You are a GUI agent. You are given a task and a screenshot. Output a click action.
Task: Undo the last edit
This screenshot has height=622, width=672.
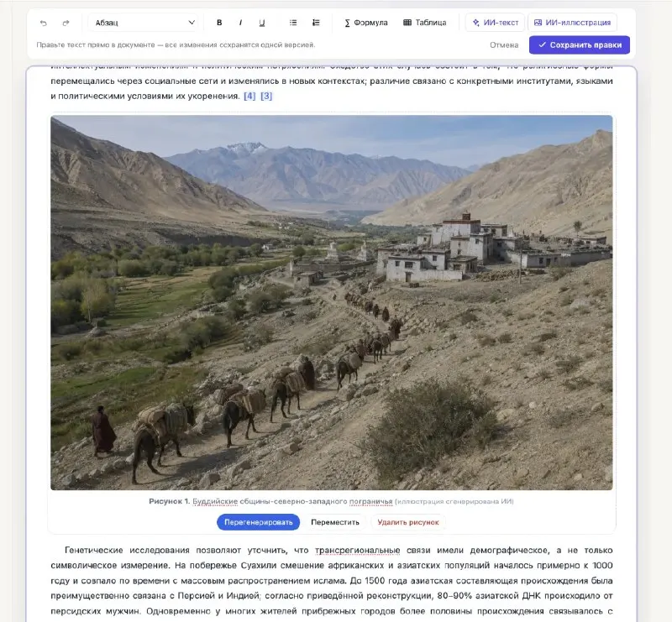[44, 23]
